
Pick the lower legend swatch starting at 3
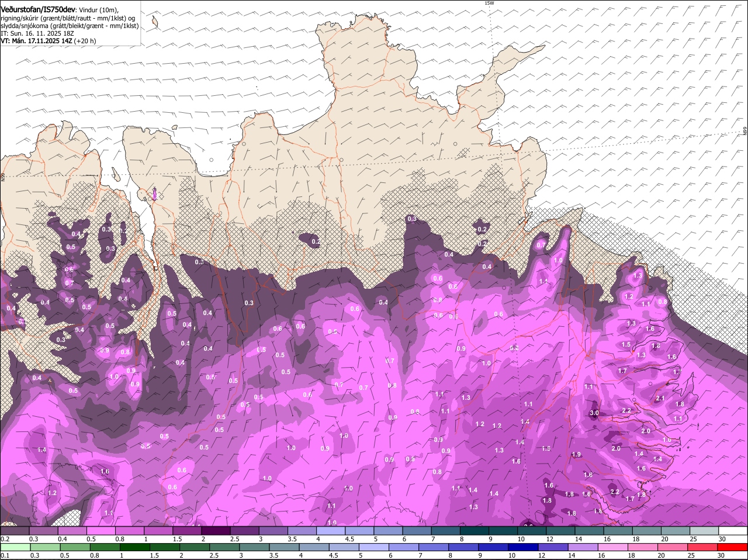(254, 547)
